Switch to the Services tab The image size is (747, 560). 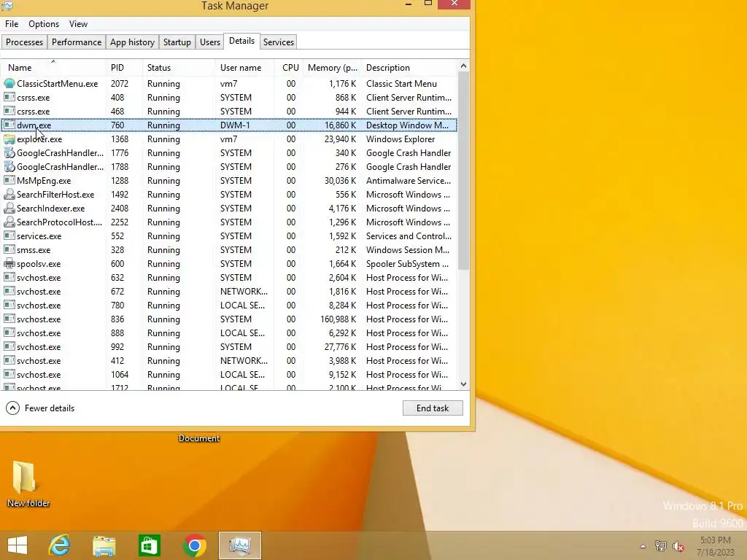click(x=278, y=42)
